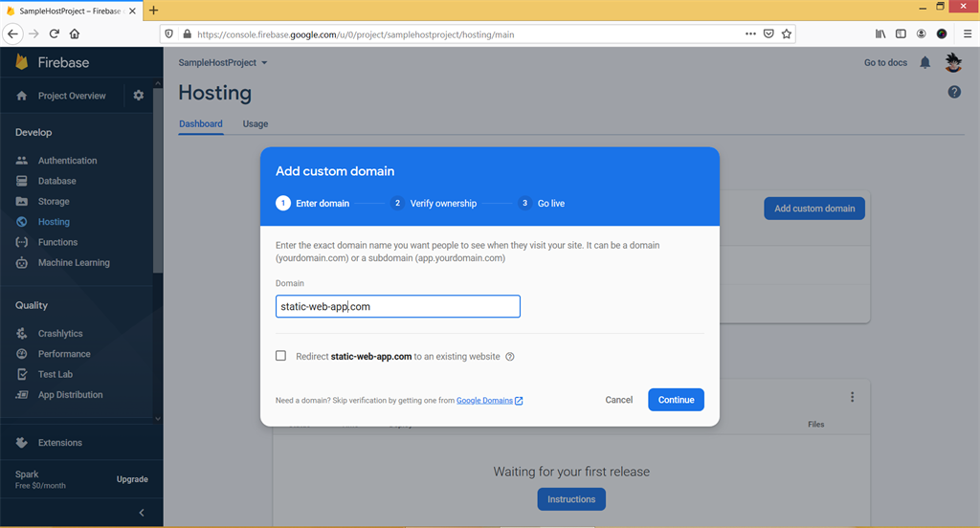The image size is (980, 528).
Task: Reload the page in the browser
Action: [55, 33]
